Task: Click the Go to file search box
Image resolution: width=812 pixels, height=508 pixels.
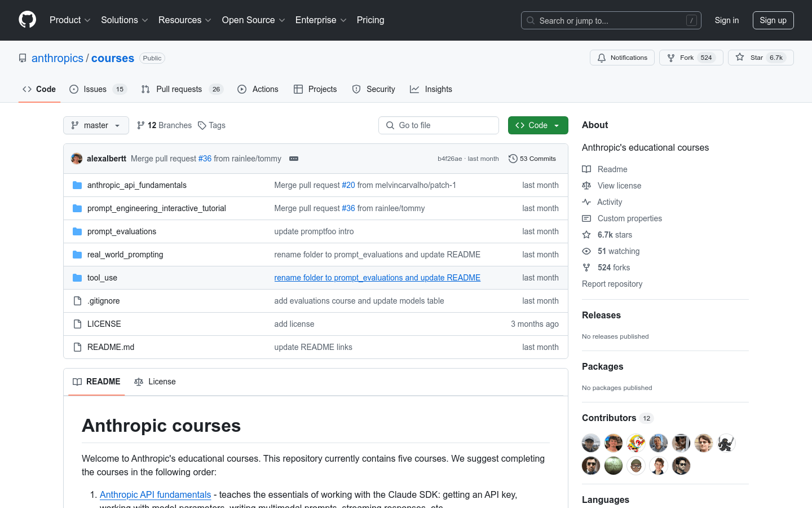Action: coord(439,125)
